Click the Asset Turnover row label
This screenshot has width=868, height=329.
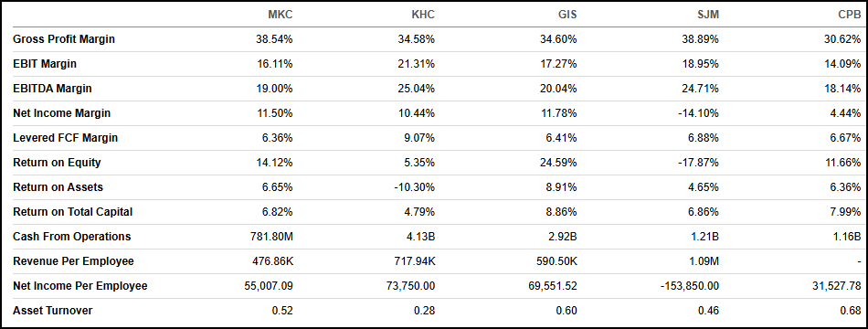(x=53, y=310)
